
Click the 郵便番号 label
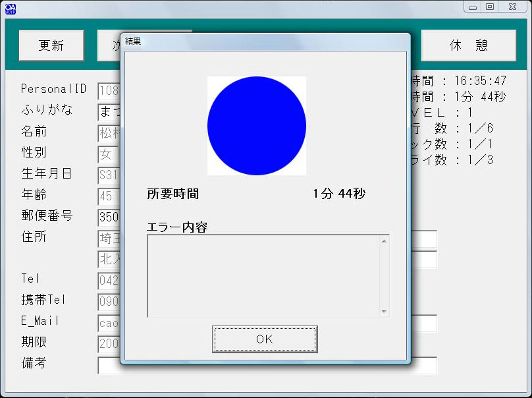47,215
